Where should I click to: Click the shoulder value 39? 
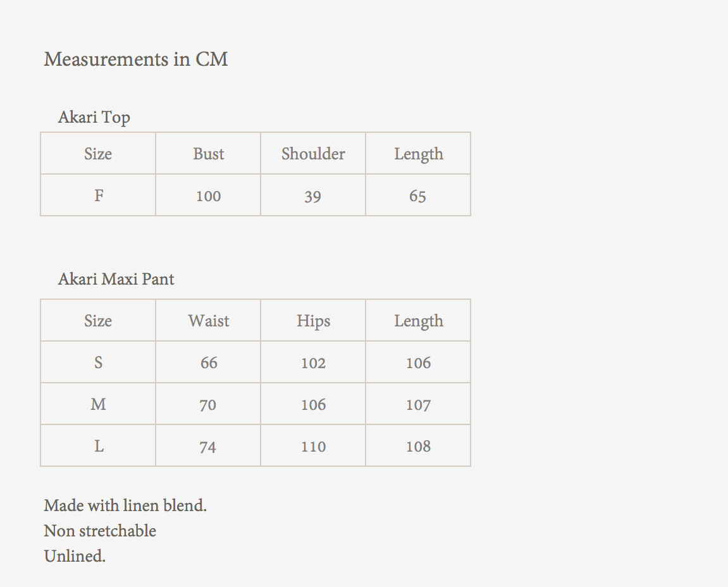pyautogui.click(x=313, y=196)
